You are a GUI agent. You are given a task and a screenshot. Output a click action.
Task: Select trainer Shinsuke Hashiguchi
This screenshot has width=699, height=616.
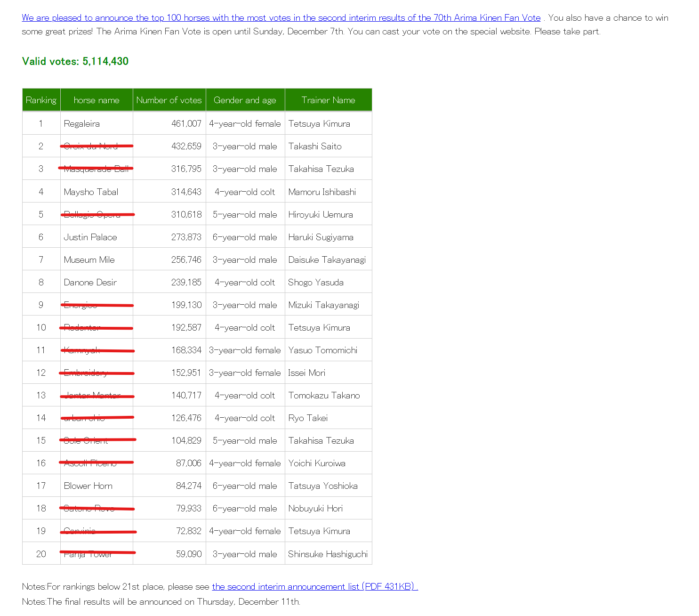coord(328,554)
